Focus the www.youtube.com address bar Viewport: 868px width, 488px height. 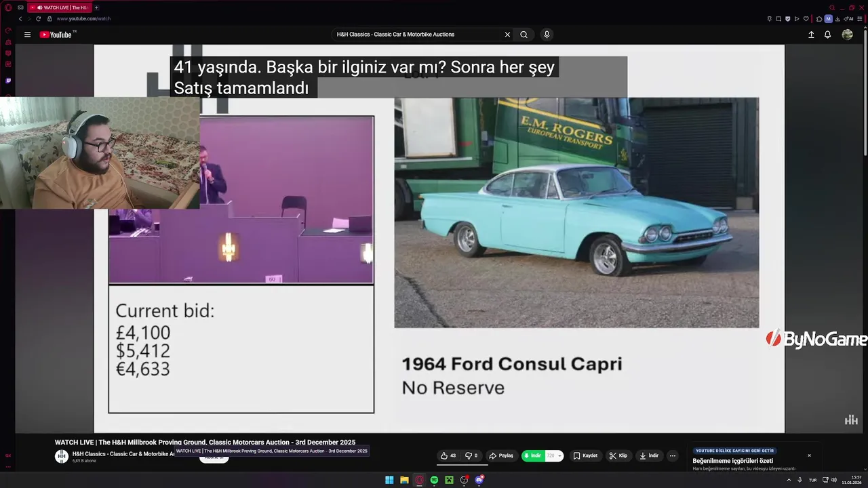coord(83,18)
